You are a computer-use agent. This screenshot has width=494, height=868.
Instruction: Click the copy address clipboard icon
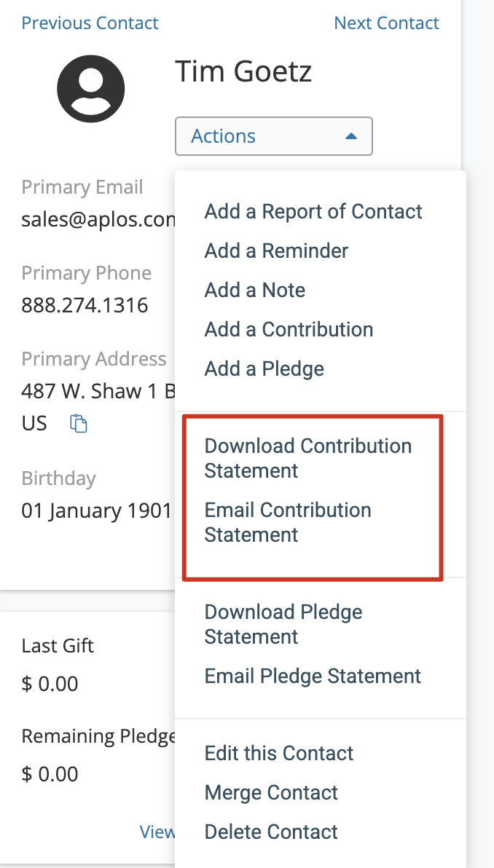tap(79, 424)
